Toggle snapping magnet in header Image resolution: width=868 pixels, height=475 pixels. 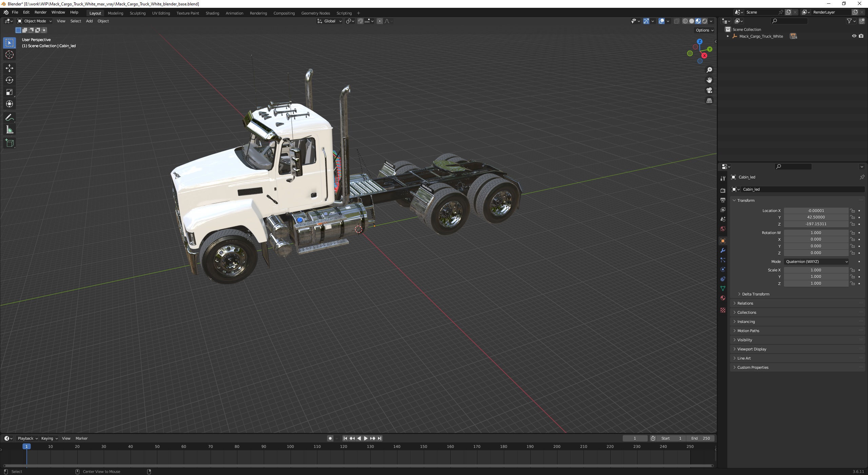360,21
